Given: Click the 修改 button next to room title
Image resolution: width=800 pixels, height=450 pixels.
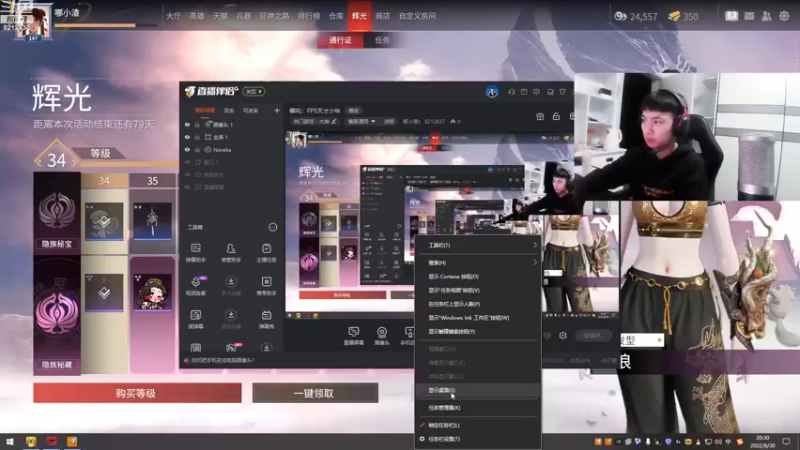Looking at the screenshot, I should point(354,110).
